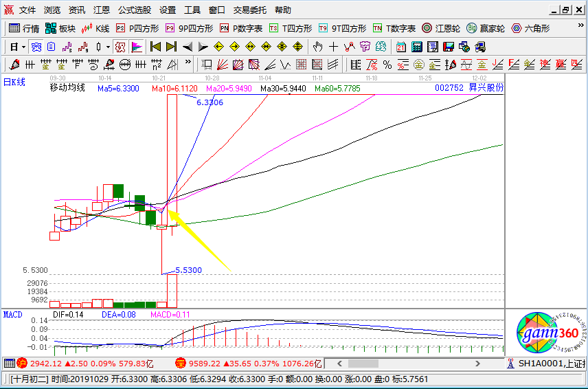588x389 pixels.
Task: Open the 六角形 hexagon tool
Action: click(x=530, y=28)
